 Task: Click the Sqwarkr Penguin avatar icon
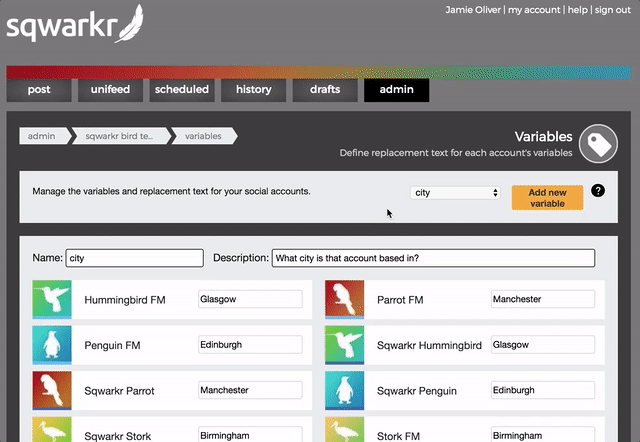[x=344, y=391]
